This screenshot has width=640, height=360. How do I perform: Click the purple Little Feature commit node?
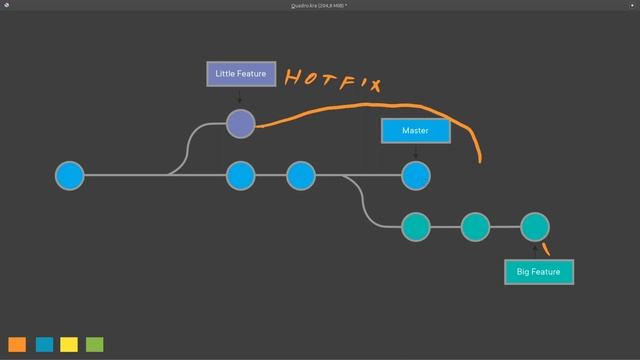point(241,124)
